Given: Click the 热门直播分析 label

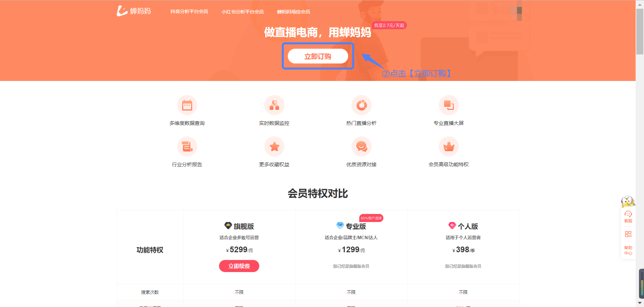Looking at the screenshot, I should tap(361, 123).
